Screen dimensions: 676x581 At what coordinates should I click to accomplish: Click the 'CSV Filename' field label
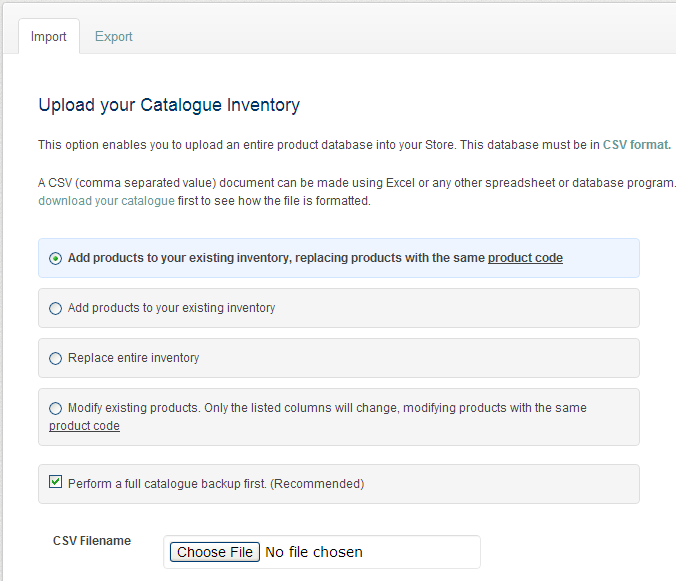[92, 540]
